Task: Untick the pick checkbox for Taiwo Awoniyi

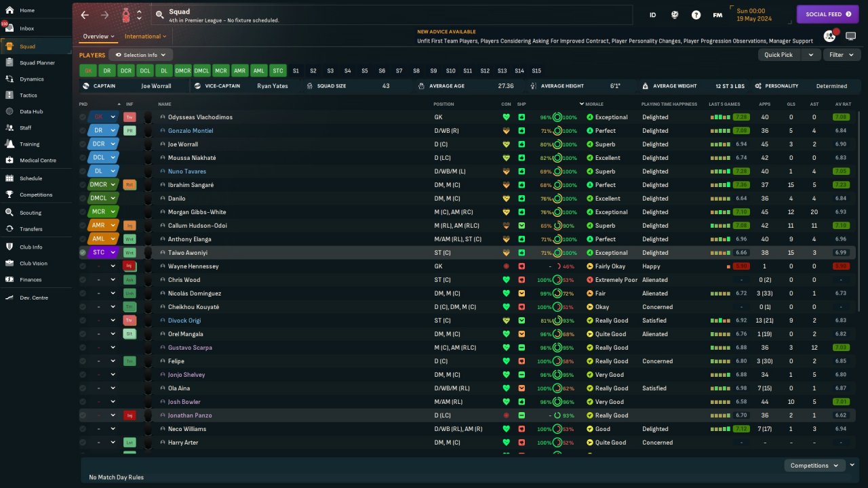Action: pos(83,253)
